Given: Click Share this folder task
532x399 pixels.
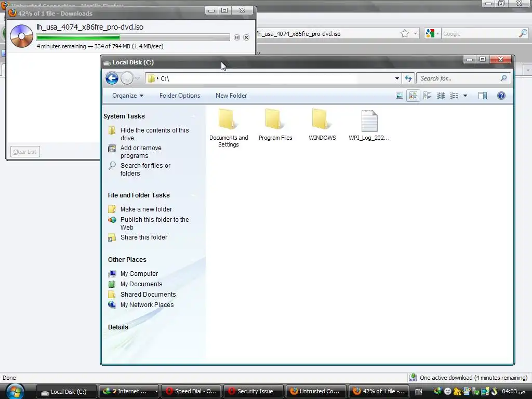Looking at the screenshot, I should [143, 237].
